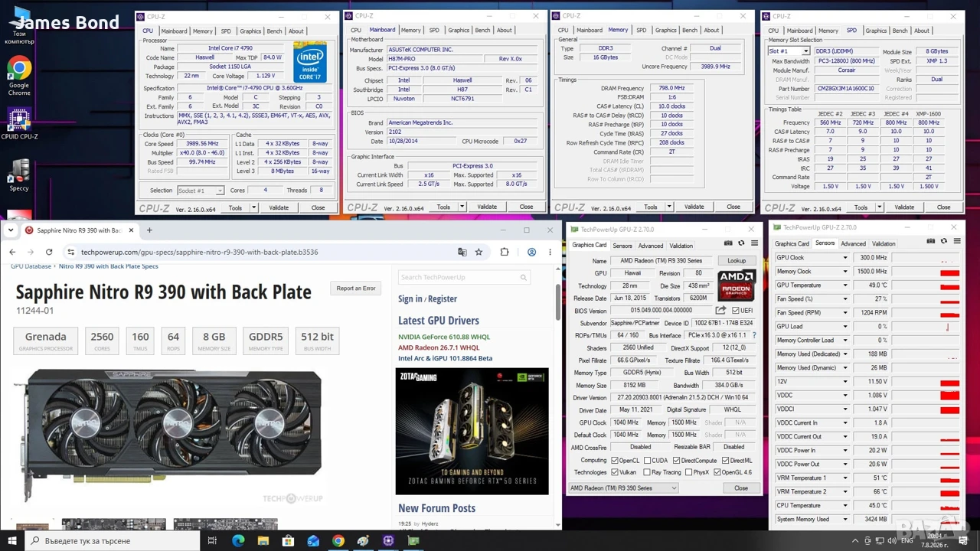Open the NVIDIA GeForce 610.88 WHQL driver link
The width and height of the screenshot is (980, 551).
click(444, 337)
